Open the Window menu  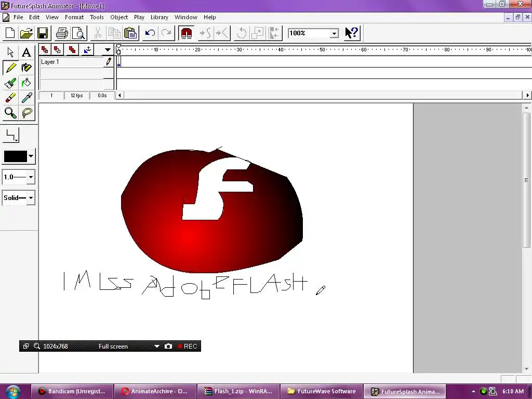click(186, 17)
